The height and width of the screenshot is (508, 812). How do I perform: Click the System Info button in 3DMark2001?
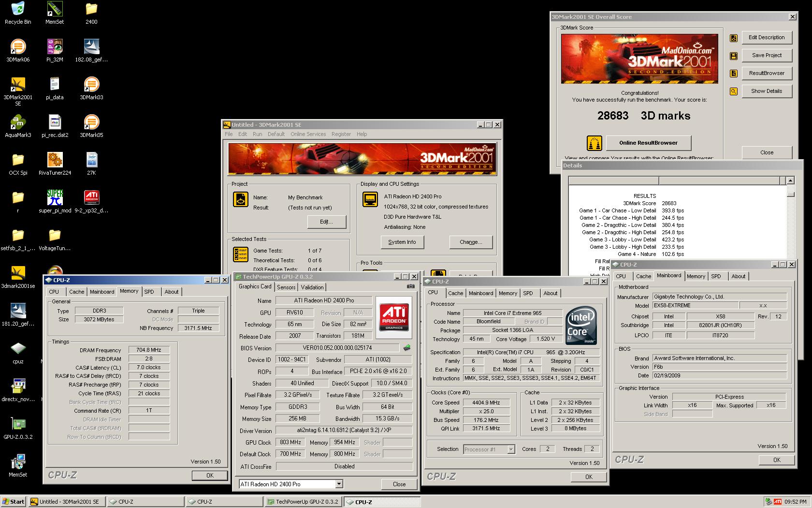click(402, 242)
